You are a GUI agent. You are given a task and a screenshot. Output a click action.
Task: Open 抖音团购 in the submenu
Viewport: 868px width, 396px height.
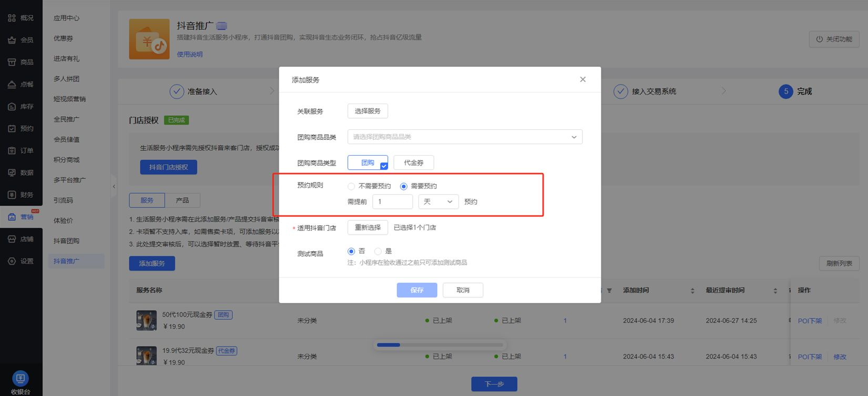pyautogui.click(x=66, y=241)
